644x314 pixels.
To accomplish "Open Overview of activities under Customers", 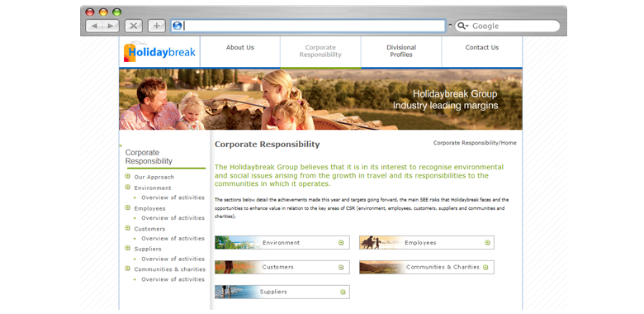I will coord(173,238).
